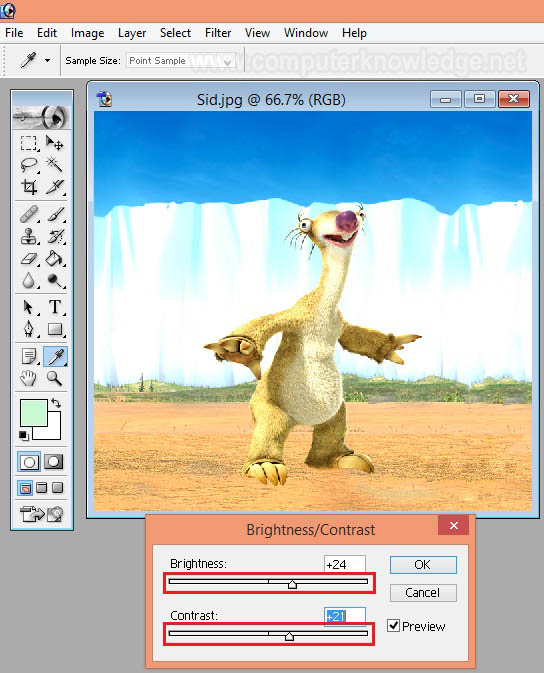This screenshot has width=544, height=673.
Task: Select the Rectangular Marquee tool
Action: tap(29, 142)
